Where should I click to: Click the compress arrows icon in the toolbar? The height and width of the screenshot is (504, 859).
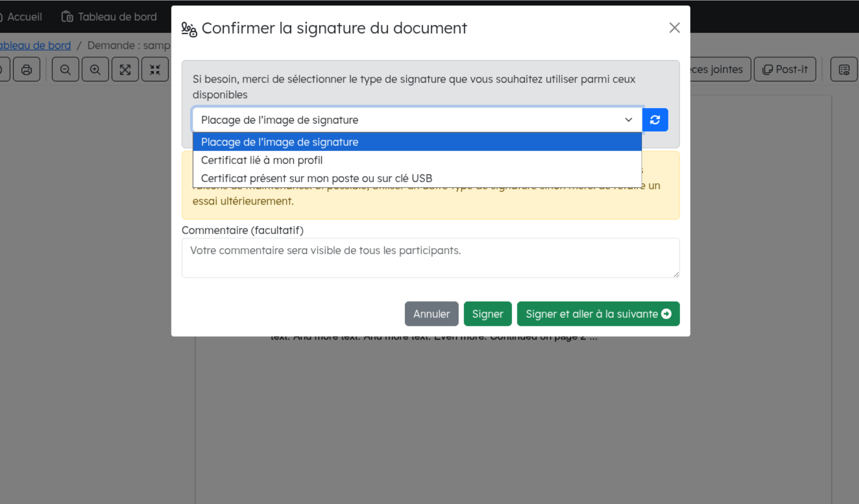click(155, 70)
